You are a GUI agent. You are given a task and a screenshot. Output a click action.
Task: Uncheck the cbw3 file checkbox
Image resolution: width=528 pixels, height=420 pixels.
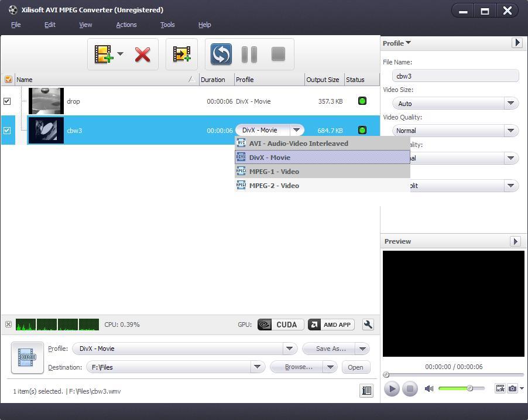click(8, 130)
